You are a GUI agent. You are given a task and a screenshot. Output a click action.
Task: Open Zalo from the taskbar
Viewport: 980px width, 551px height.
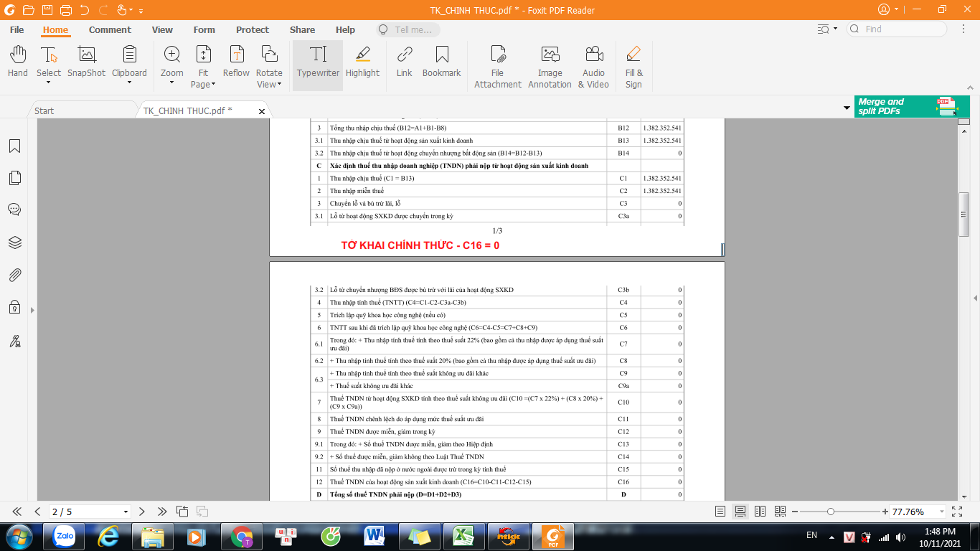(65, 536)
